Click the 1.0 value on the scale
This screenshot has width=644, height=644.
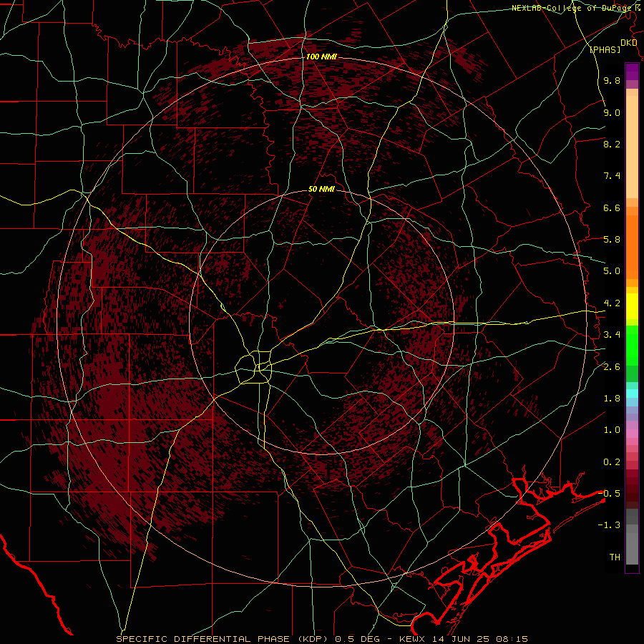[612, 430]
